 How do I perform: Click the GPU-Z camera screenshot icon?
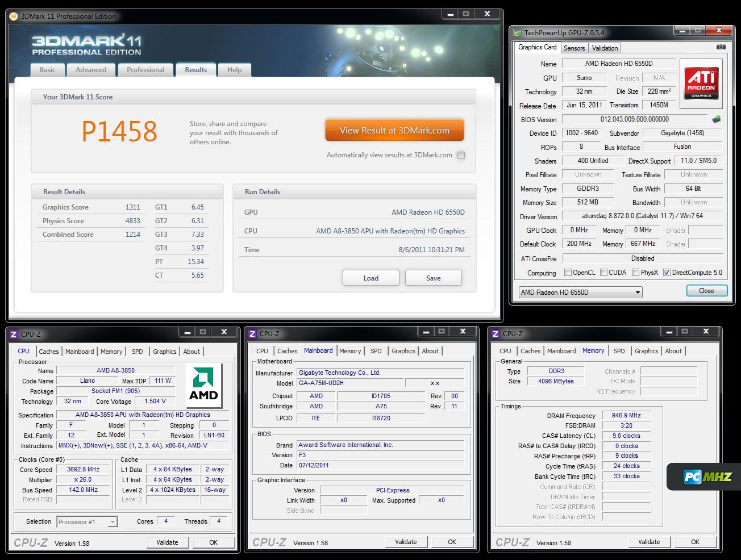pyautogui.click(x=721, y=47)
